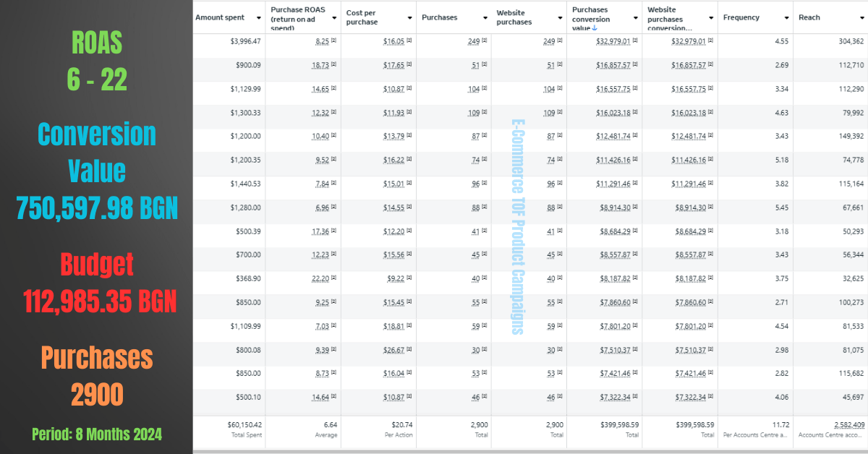Select the $11,426.16 Purchases conversion value cell
Screen dimensions: 868x454
613,160
